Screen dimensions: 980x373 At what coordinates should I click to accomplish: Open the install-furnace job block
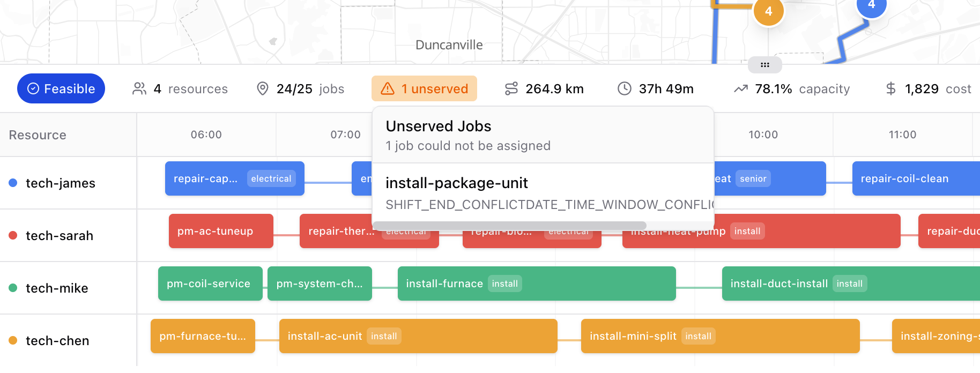point(537,284)
